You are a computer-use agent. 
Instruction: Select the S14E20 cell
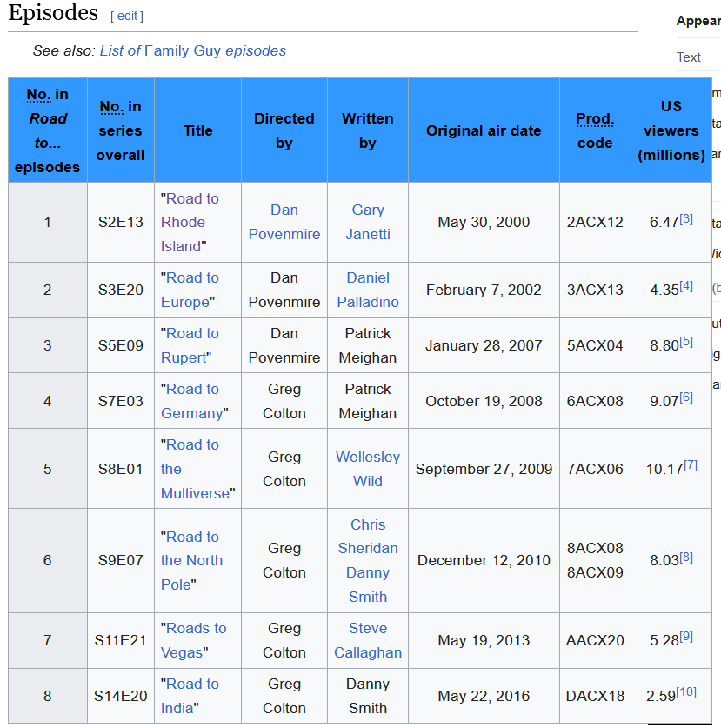[x=120, y=696]
